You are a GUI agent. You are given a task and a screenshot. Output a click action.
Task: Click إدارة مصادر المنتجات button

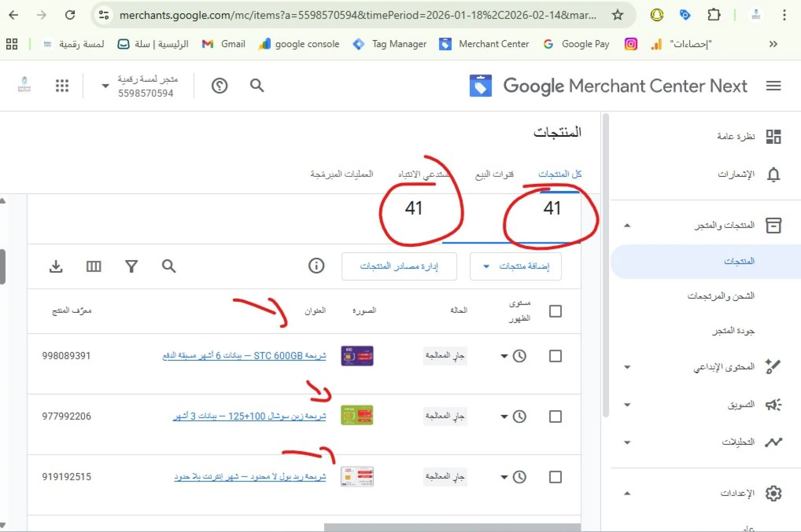tap(399, 266)
